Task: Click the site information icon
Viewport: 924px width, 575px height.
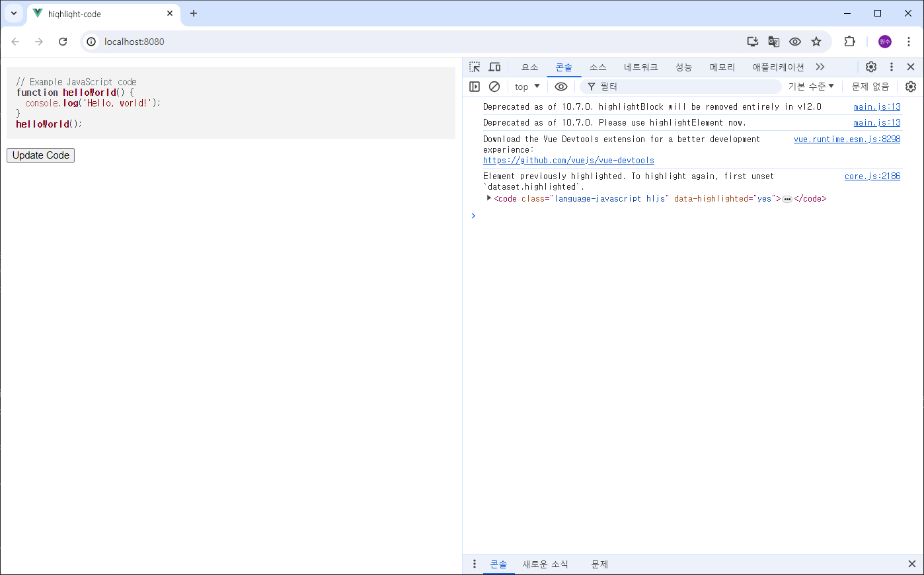Action: coord(91,42)
